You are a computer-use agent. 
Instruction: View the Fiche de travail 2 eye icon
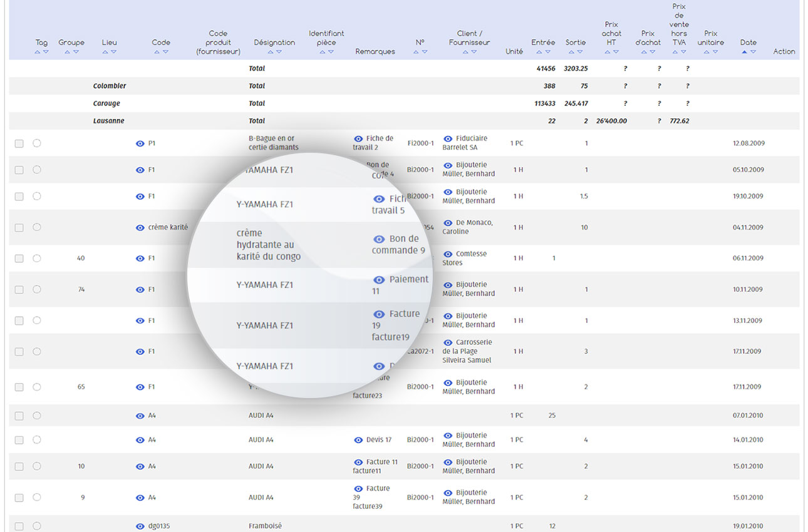(358, 138)
